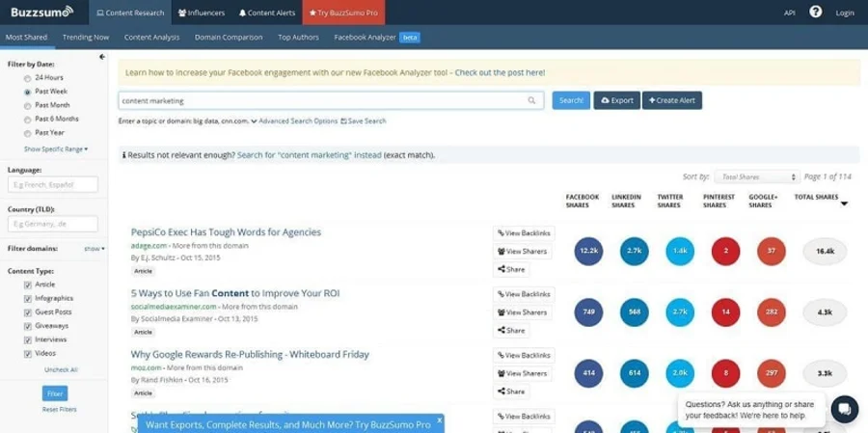Open the help question mark icon

click(815, 13)
